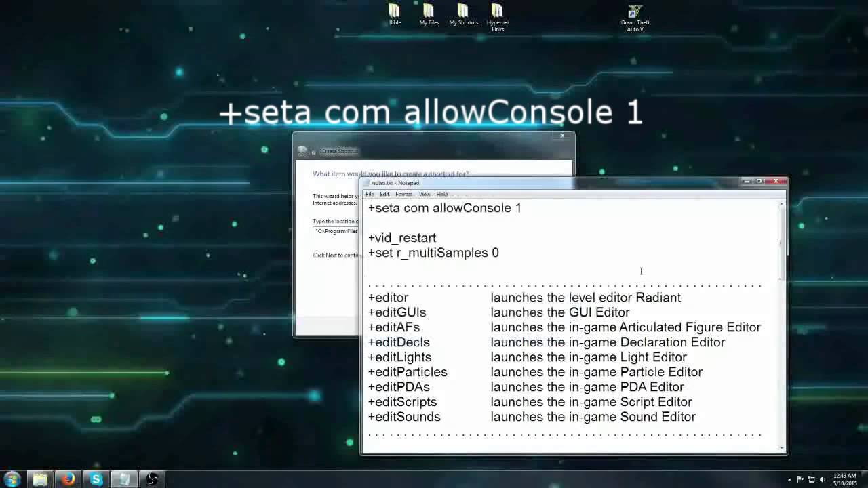Click 'launches the in-game Articulated Figure Editor' text
The width and height of the screenshot is (868, 488).
click(x=626, y=327)
